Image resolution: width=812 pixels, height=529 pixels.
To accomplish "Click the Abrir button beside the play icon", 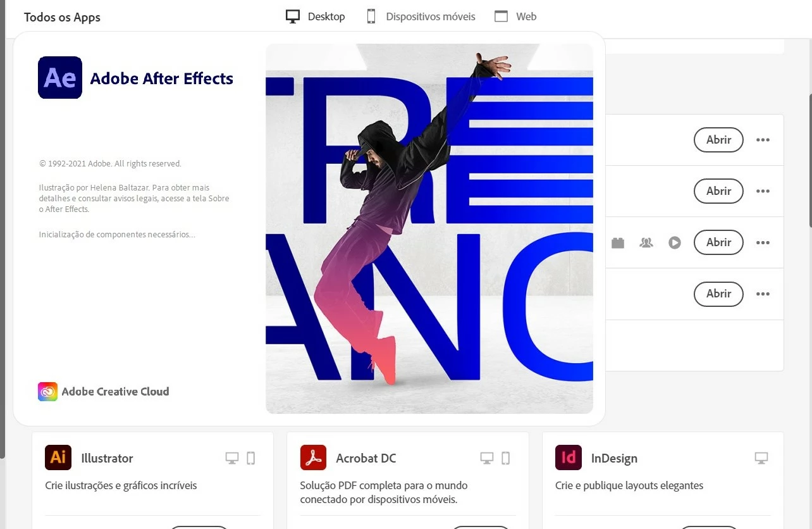I will click(718, 242).
